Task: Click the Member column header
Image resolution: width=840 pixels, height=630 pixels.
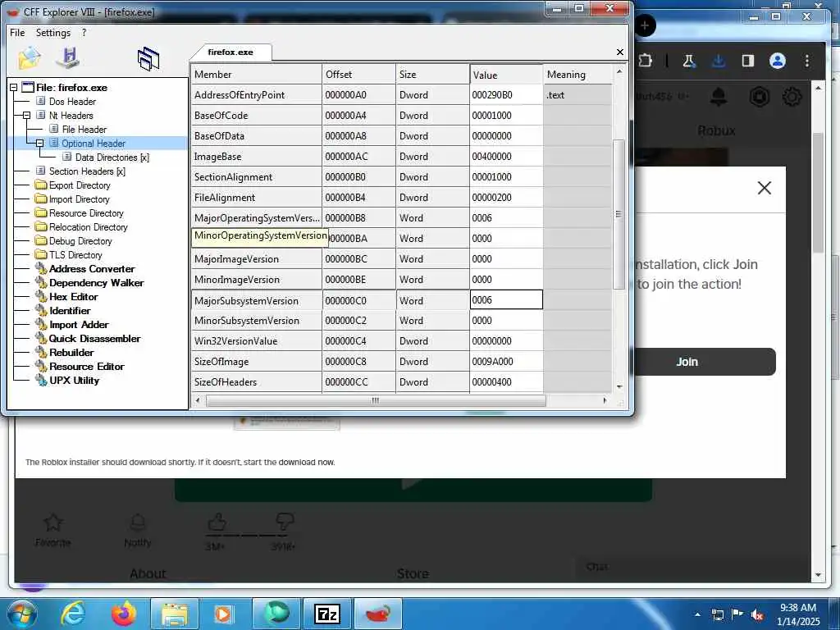Action: pos(256,75)
